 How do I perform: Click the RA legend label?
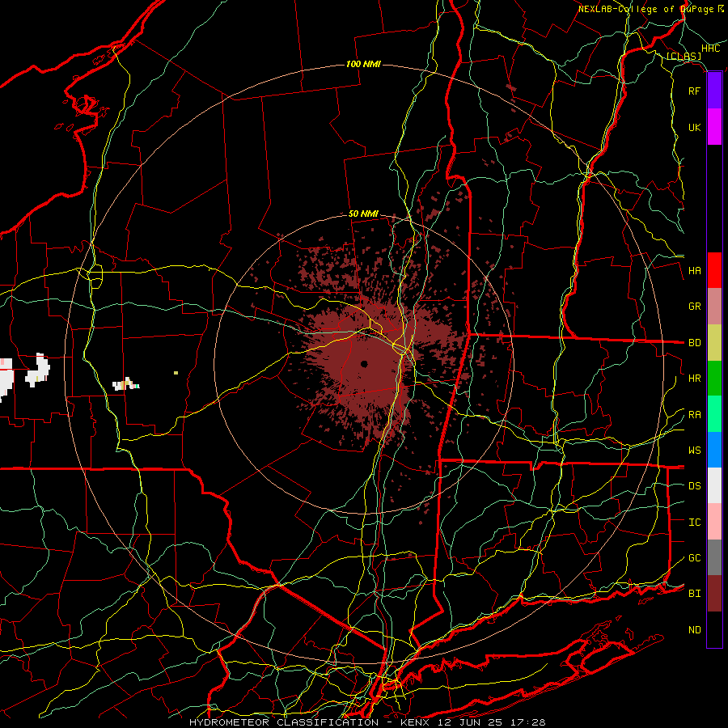pos(694,414)
